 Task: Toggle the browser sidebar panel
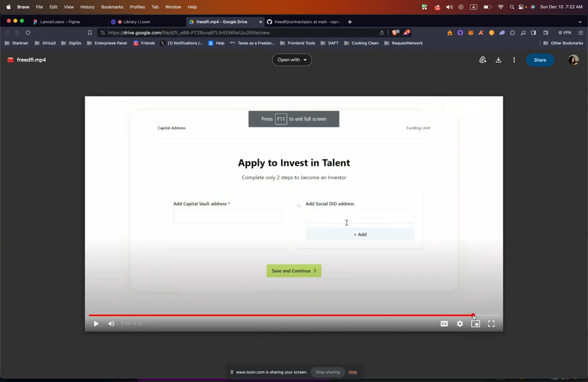pos(533,32)
